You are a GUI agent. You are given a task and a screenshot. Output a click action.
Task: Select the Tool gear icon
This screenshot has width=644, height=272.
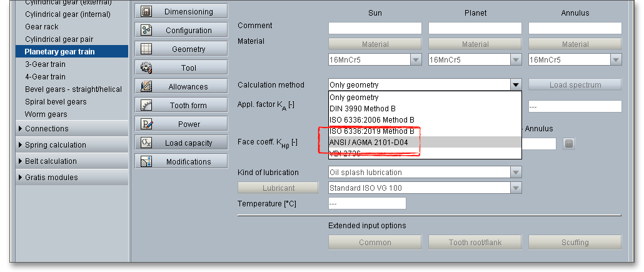146,68
